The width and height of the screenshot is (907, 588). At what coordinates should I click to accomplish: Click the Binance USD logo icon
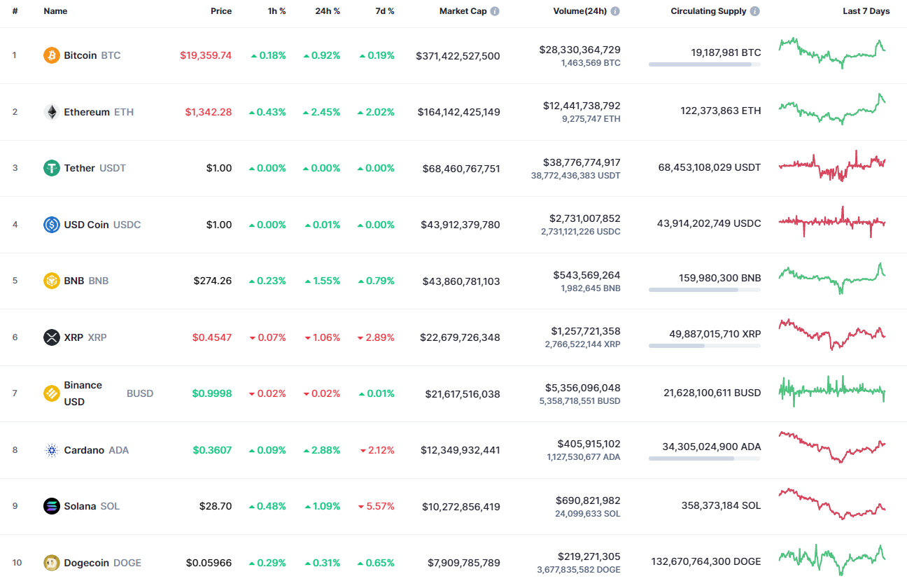tap(52, 393)
